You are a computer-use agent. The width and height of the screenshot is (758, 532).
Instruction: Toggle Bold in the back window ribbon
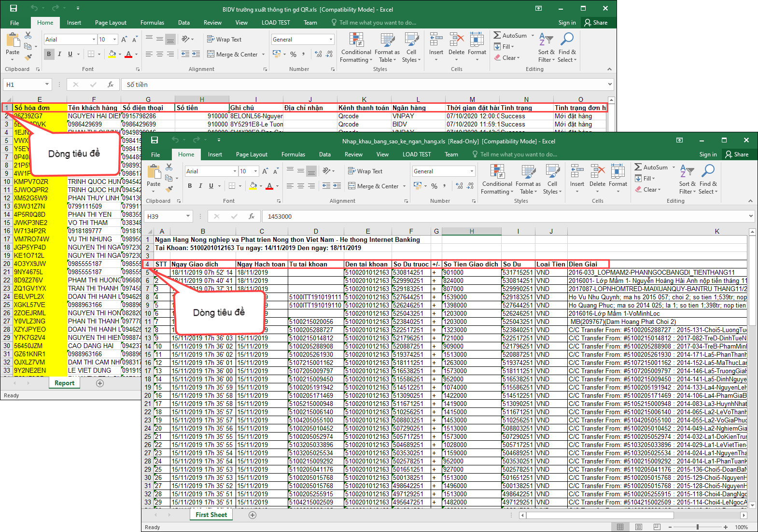(x=49, y=54)
